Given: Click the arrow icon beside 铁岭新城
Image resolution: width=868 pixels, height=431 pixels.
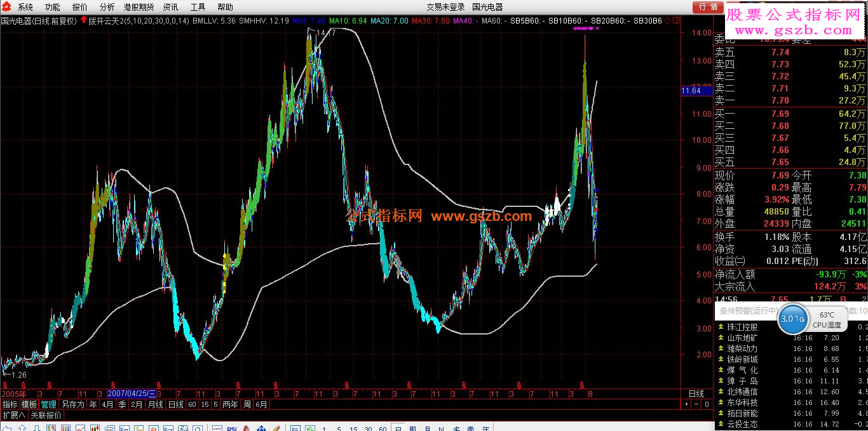Looking at the screenshot, I should pos(721,359).
